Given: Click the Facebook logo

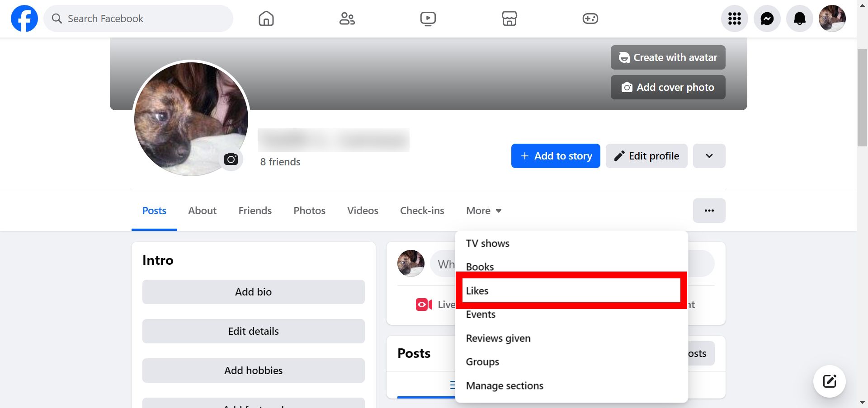Looking at the screenshot, I should coord(24,19).
